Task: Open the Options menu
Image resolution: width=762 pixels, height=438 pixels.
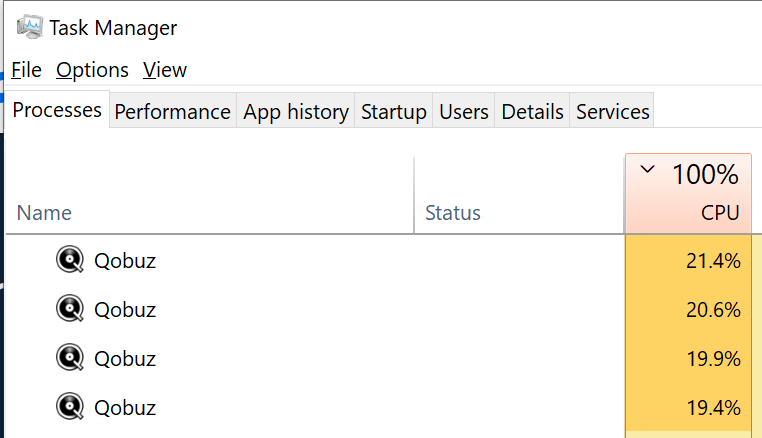Action: point(92,70)
